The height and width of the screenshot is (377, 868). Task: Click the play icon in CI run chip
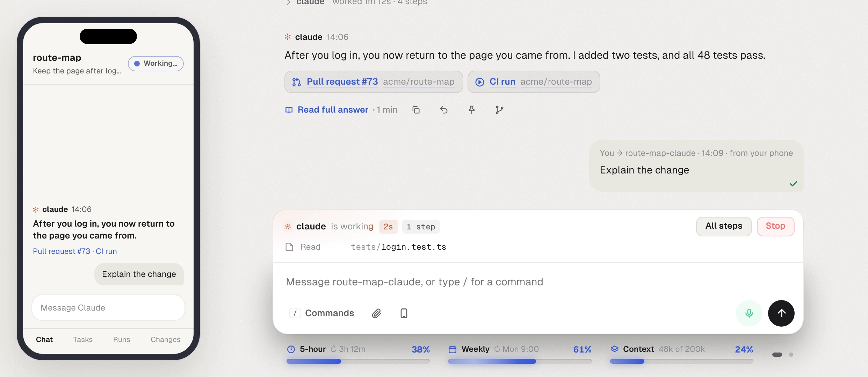(x=480, y=82)
